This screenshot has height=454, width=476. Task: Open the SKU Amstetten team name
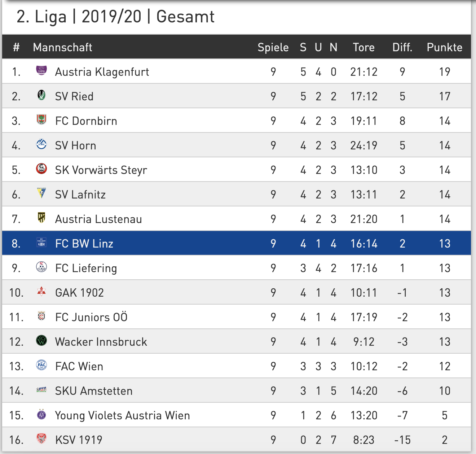[94, 391]
